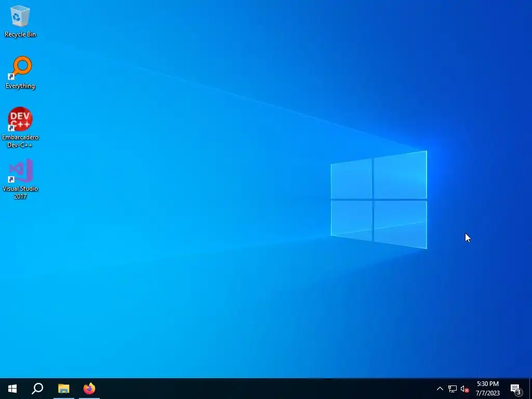Open the network status tray icon
Viewport: 532px width, 399px height.
pos(453,389)
